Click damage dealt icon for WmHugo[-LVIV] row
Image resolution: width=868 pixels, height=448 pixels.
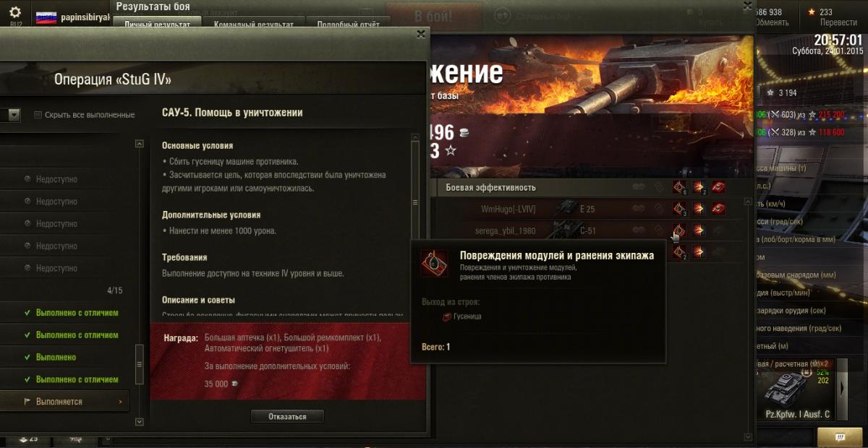699,210
